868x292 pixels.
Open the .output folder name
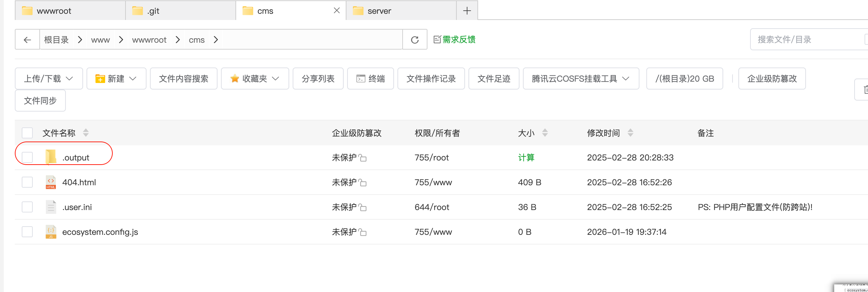pos(75,157)
